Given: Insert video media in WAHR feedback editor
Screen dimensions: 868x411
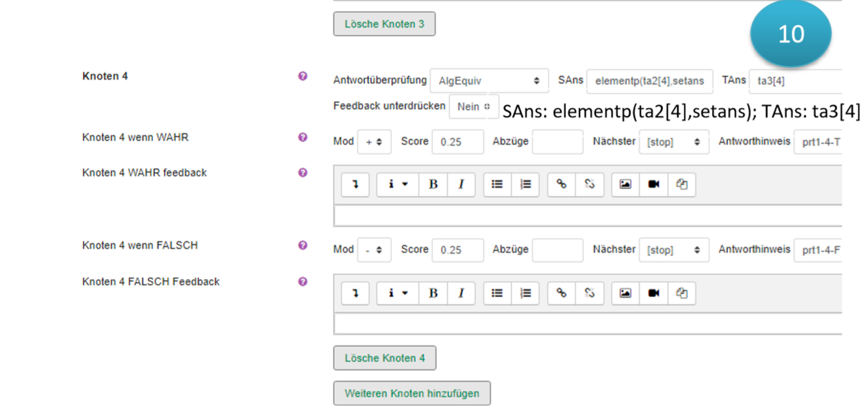Looking at the screenshot, I should point(653,185).
